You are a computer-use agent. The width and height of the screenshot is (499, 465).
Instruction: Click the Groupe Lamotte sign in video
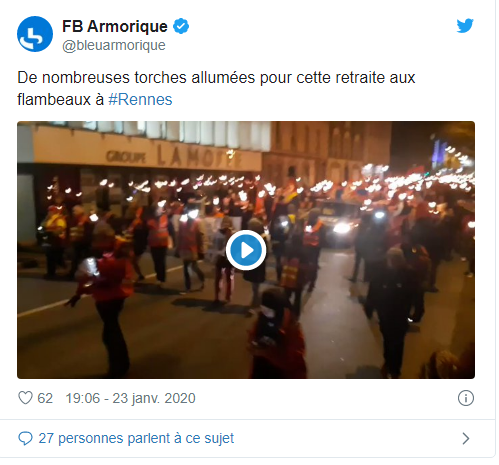pyautogui.click(x=174, y=156)
